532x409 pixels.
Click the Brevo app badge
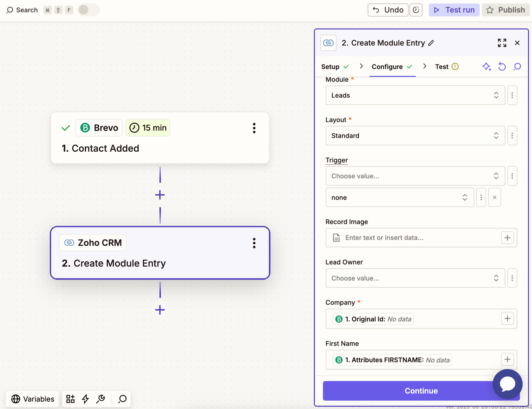[x=99, y=128]
